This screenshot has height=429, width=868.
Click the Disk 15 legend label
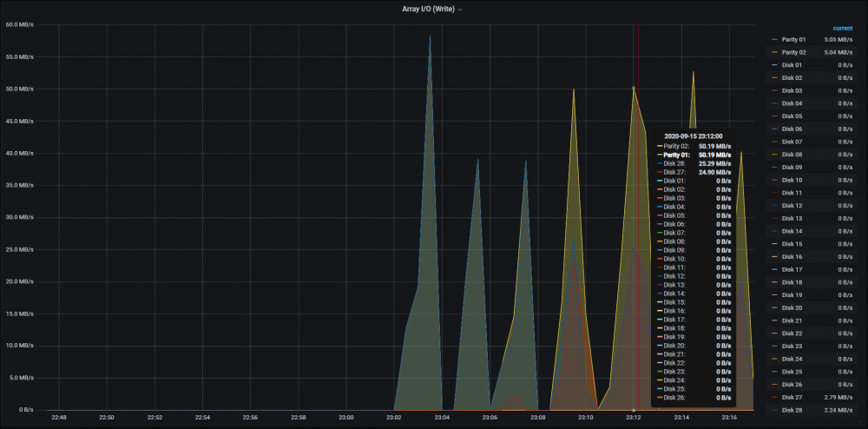coord(792,243)
